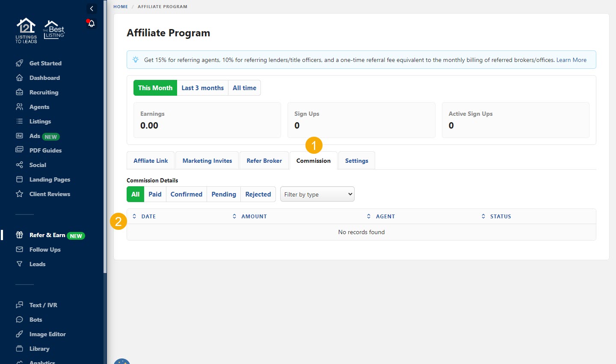Open Get Started rocket icon
Image resolution: width=616 pixels, height=364 pixels.
pos(19,63)
